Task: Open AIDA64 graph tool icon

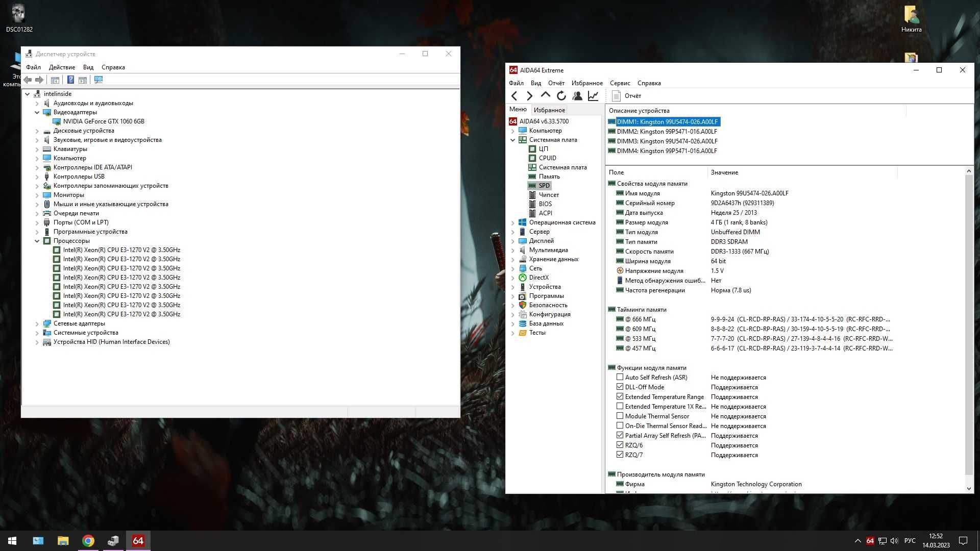Action: [593, 96]
